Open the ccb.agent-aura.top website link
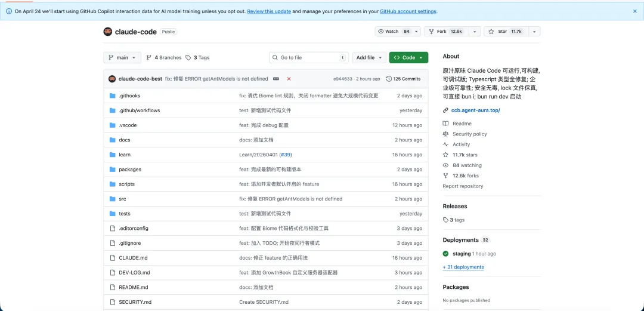This screenshot has width=644, height=311. click(476, 110)
